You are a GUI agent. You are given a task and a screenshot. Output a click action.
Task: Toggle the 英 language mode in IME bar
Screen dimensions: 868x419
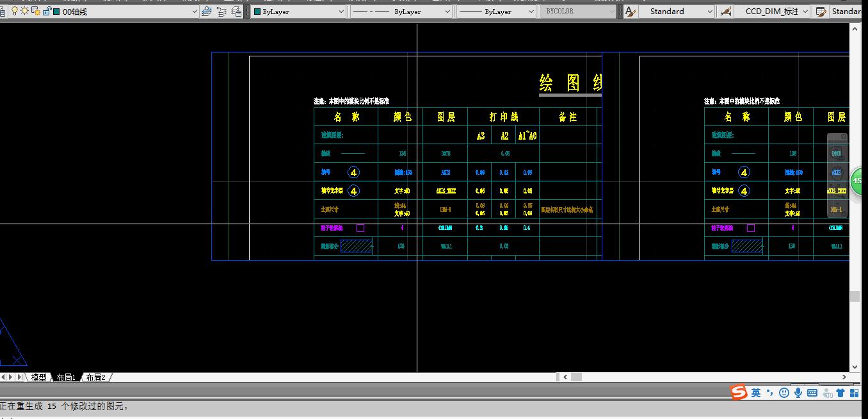[x=756, y=393]
